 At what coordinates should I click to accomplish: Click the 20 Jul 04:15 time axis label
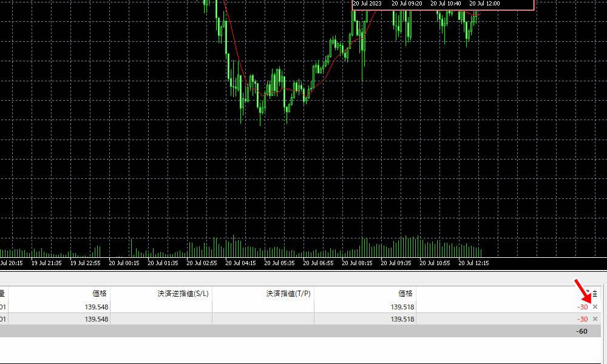tap(242, 263)
